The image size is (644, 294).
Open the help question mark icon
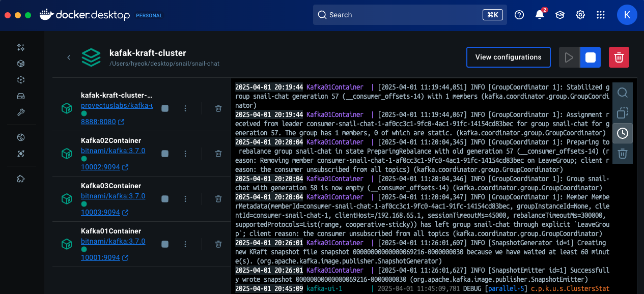(x=519, y=15)
